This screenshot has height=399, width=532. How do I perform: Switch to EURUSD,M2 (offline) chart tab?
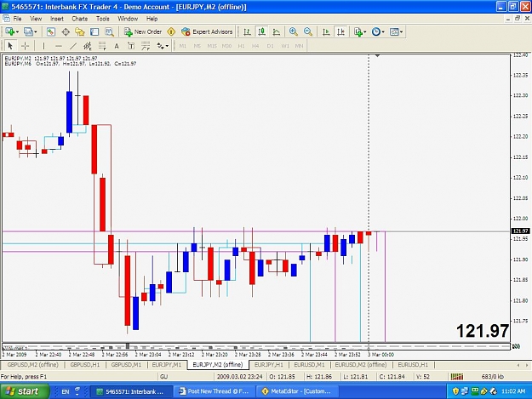click(x=361, y=365)
